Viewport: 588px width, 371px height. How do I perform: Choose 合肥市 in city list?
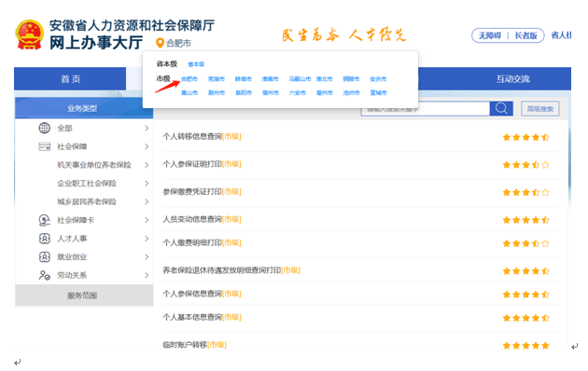189,79
